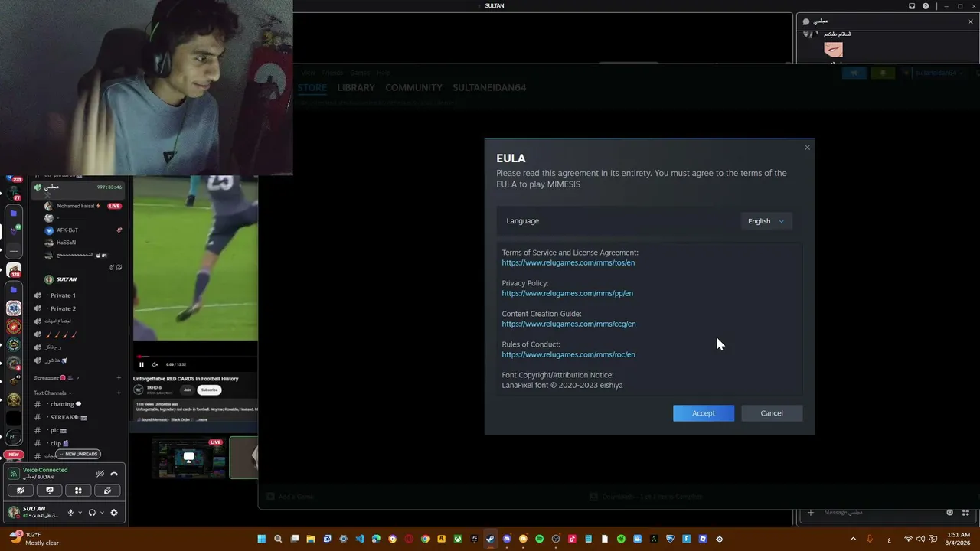980x551 pixels.
Task: Mute the YouTube video volume
Action: pos(155,364)
